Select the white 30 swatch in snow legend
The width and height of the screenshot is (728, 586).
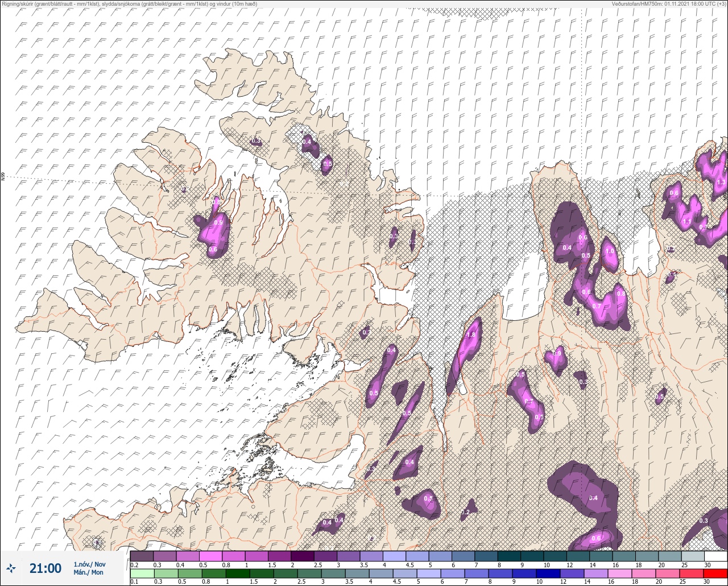[715, 556]
